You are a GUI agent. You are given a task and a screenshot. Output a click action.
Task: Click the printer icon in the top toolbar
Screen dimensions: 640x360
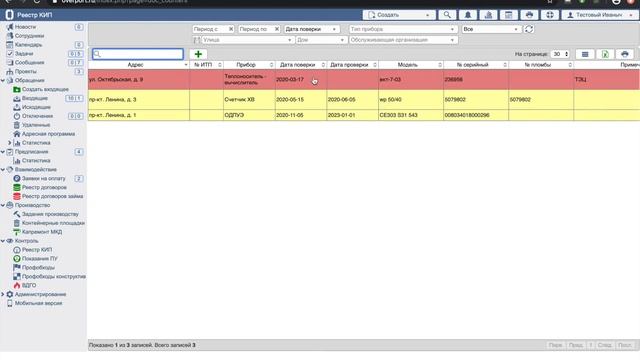529,15
